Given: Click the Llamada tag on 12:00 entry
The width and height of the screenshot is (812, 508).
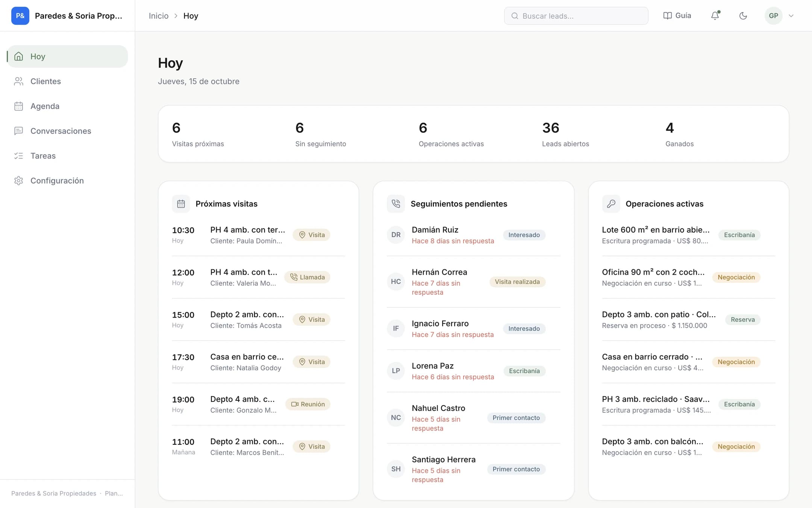Looking at the screenshot, I should [308, 277].
